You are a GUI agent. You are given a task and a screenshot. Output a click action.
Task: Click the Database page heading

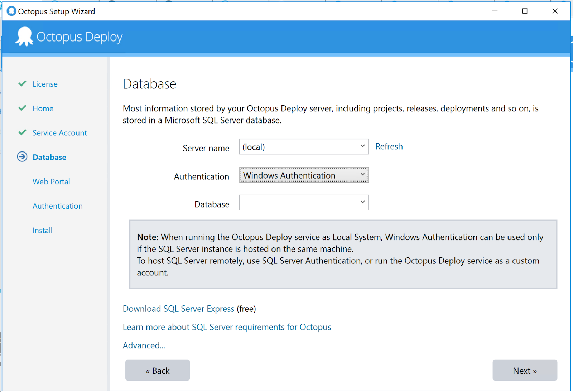pyautogui.click(x=150, y=84)
